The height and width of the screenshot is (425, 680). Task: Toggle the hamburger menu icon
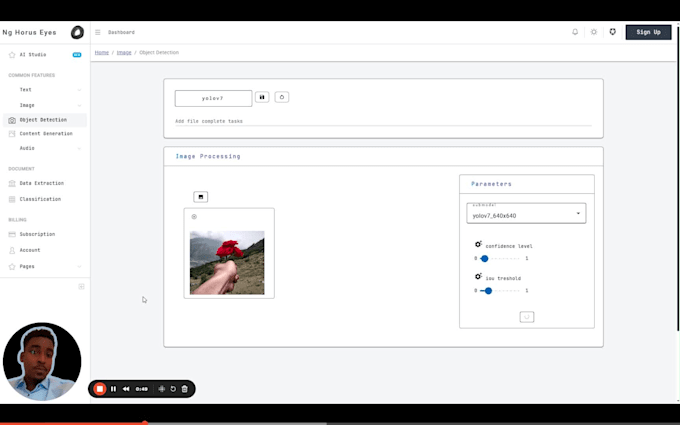pos(98,32)
